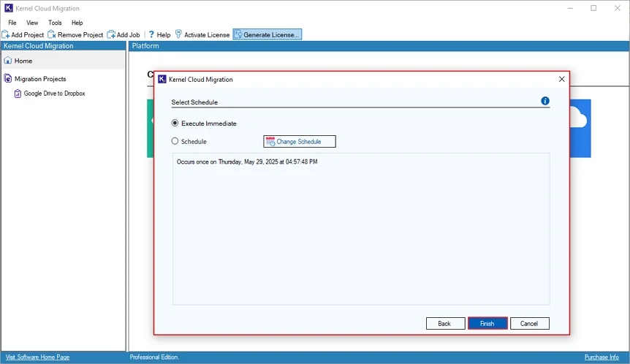Click the cloud icon on blue tile
This screenshot has height=364, width=630.
click(578, 118)
